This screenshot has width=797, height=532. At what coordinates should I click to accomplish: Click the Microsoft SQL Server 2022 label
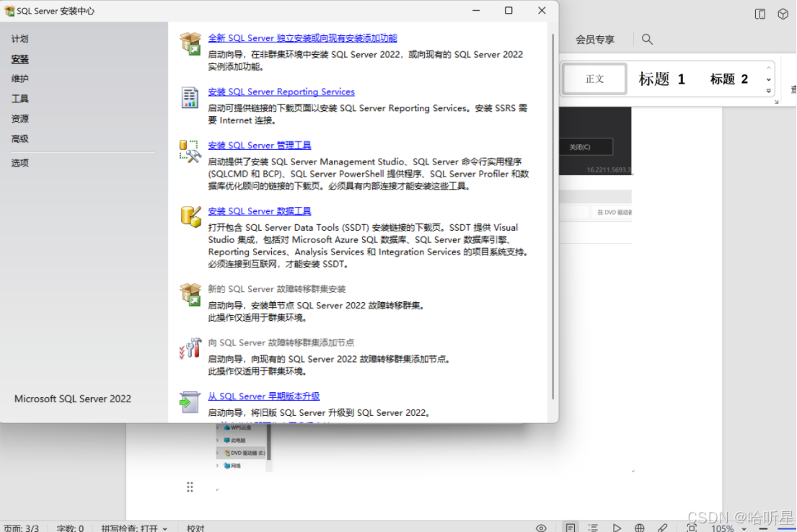click(x=73, y=399)
